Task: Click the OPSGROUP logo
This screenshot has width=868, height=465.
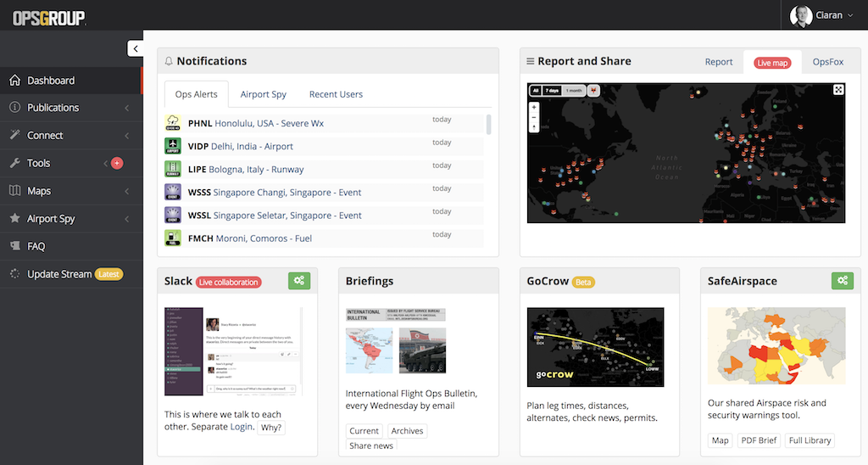Action: pos(48,18)
